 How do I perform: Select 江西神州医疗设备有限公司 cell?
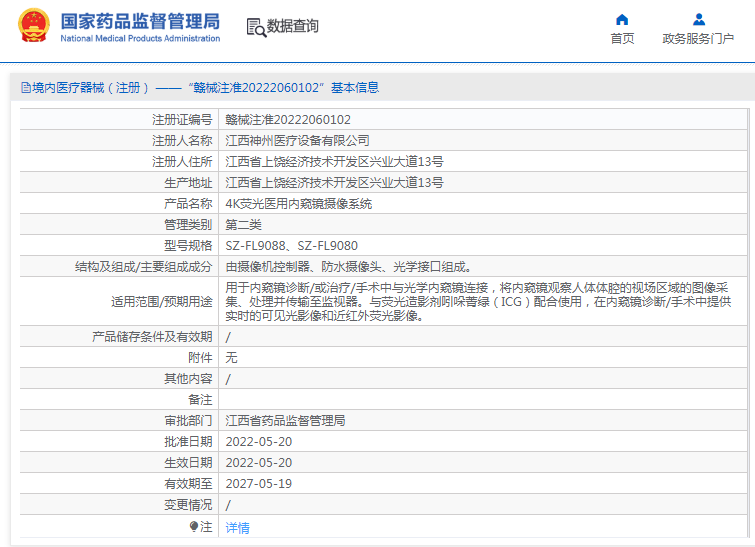[297, 141]
